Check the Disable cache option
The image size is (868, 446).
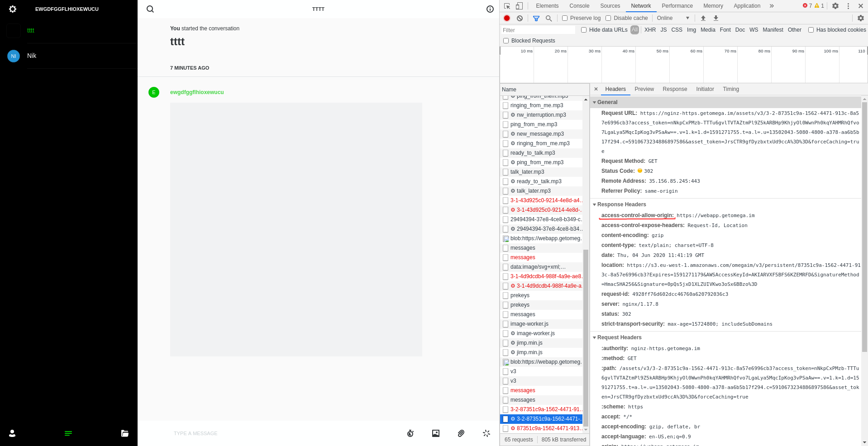[608, 18]
